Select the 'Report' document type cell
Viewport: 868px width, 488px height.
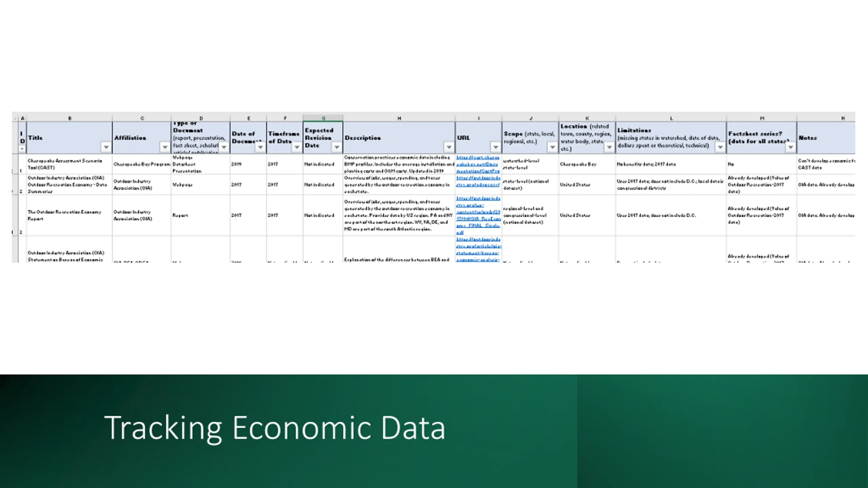point(201,215)
